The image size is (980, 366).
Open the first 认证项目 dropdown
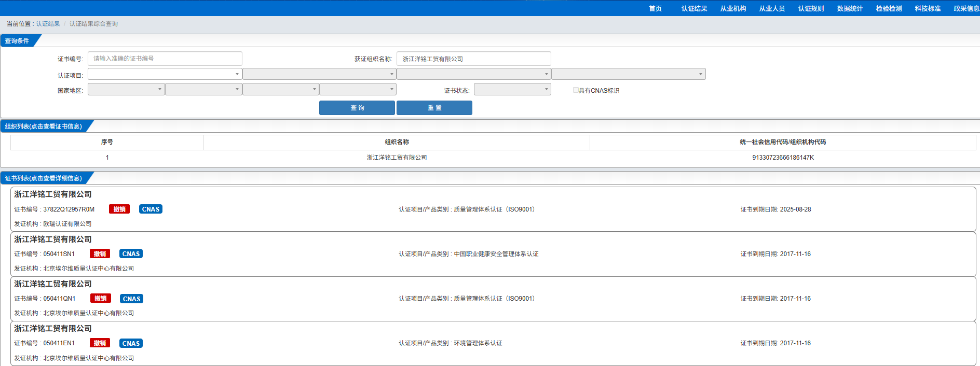(165, 74)
